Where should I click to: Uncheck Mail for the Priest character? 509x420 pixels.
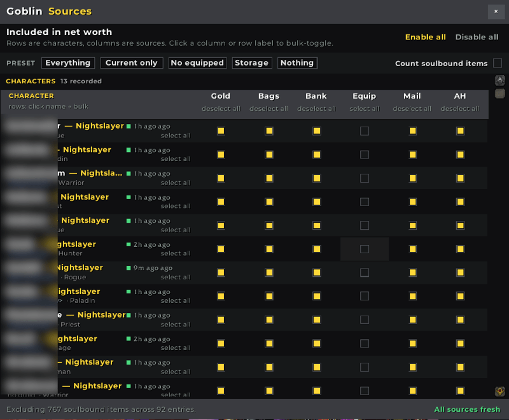pos(412,320)
